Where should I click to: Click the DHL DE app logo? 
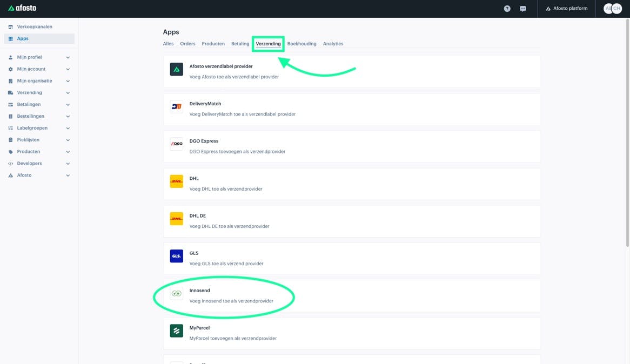[x=176, y=219]
